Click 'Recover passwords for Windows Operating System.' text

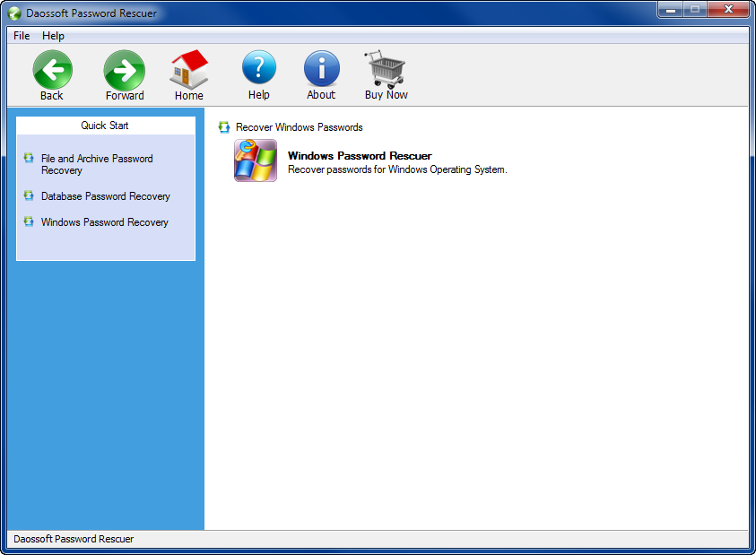tap(397, 169)
